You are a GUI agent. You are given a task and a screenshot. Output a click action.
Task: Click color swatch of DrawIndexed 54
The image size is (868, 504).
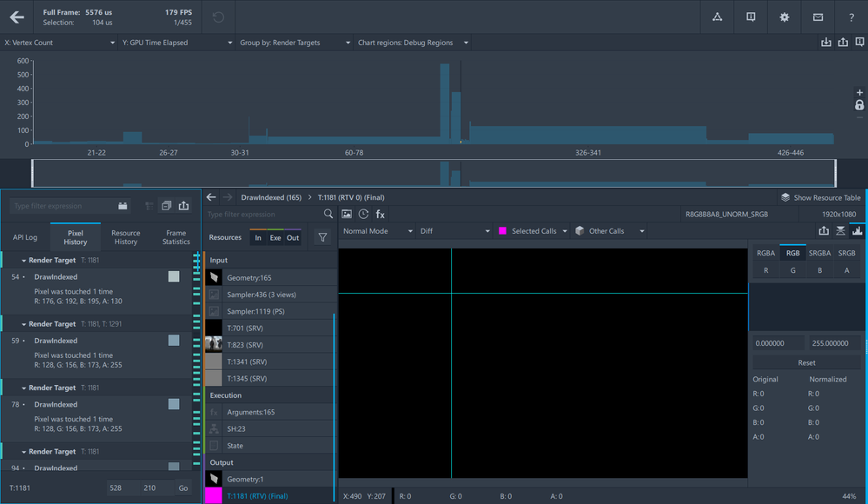pyautogui.click(x=174, y=277)
